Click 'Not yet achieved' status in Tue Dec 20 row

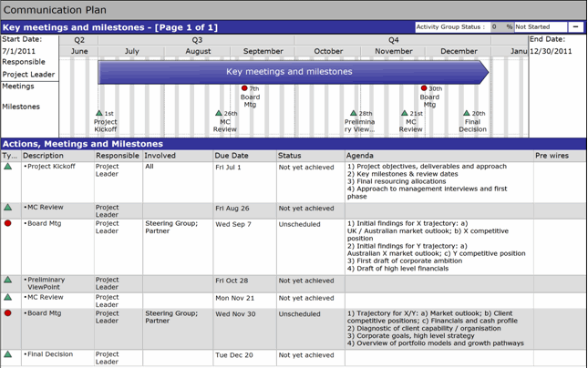306,355
